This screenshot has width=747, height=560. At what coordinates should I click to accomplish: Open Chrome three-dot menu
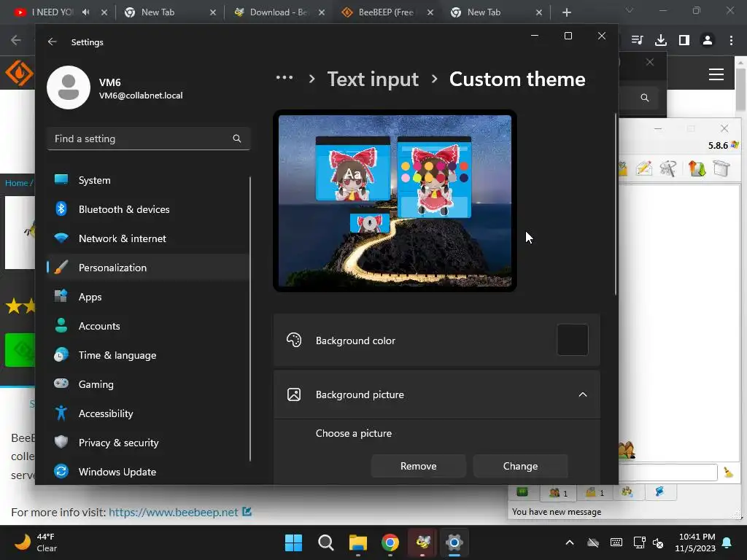[x=731, y=40]
